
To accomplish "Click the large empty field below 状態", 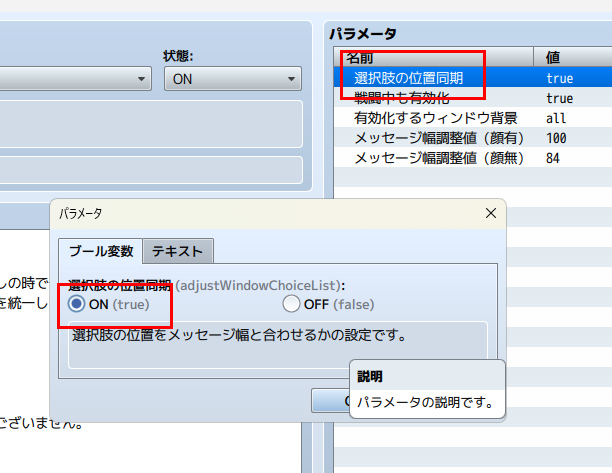I will pos(150,124).
